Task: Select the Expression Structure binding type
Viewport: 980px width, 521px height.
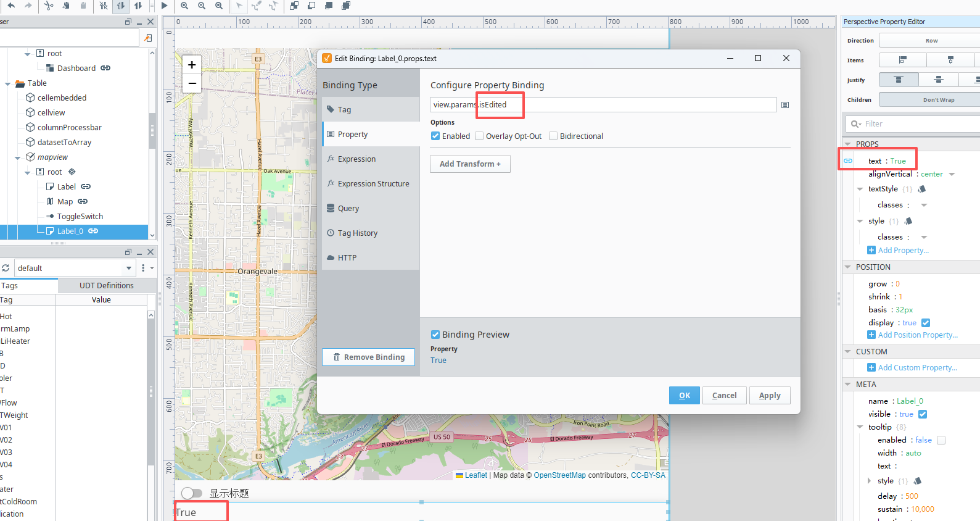Action: point(371,183)
